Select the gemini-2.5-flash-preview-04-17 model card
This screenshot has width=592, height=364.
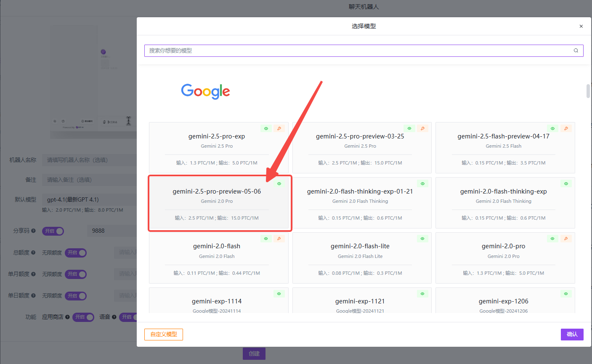click(505, 148)
